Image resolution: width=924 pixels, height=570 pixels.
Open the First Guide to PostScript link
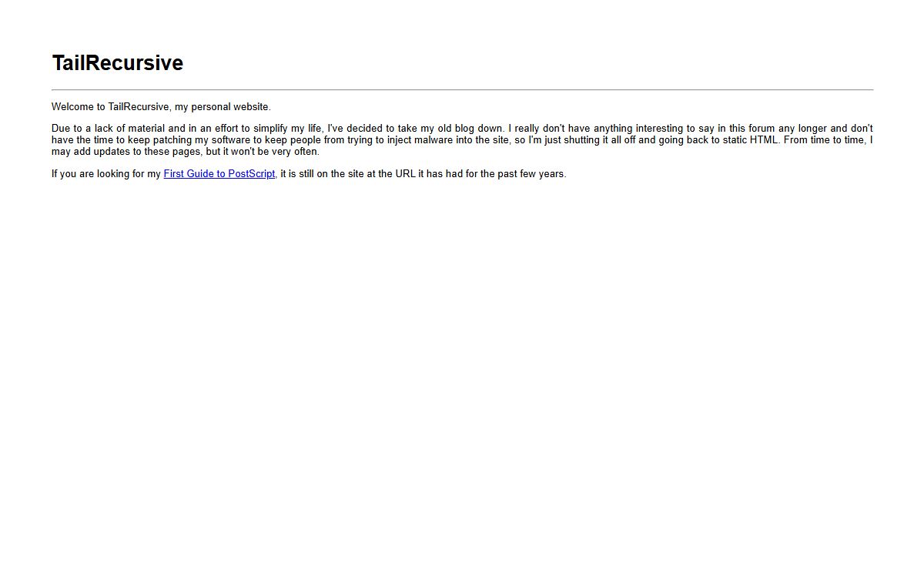coord(219,173)
